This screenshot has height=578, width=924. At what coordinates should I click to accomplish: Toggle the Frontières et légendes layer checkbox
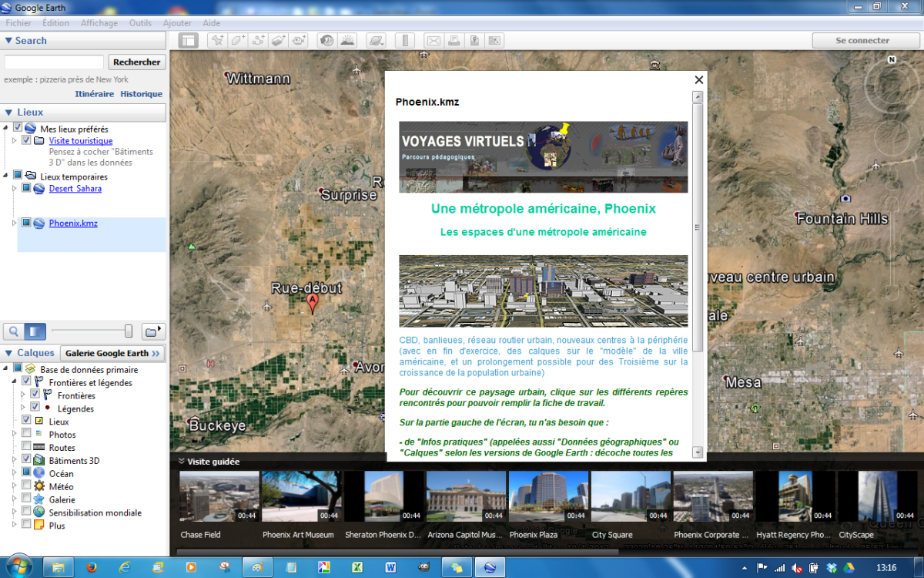pos(26,381)
